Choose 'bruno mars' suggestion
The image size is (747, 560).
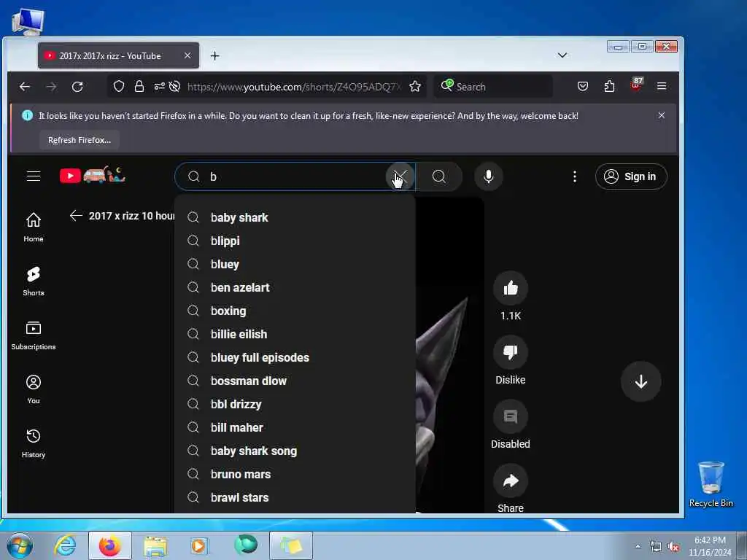coord(295,474)
